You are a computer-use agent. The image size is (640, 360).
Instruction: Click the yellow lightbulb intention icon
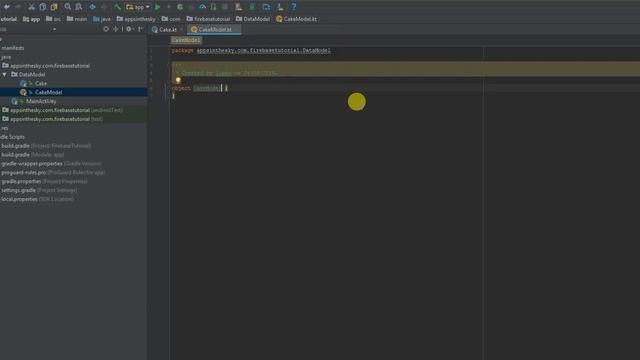pos(178,80)
